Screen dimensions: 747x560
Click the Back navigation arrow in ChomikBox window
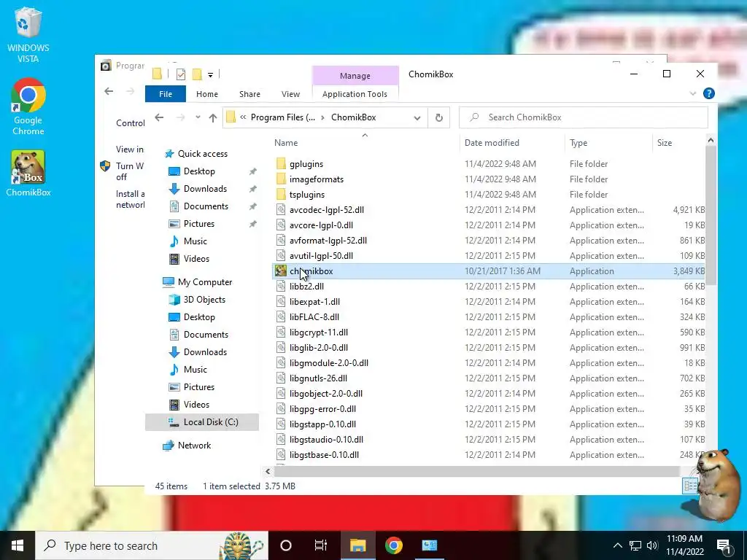159,117
